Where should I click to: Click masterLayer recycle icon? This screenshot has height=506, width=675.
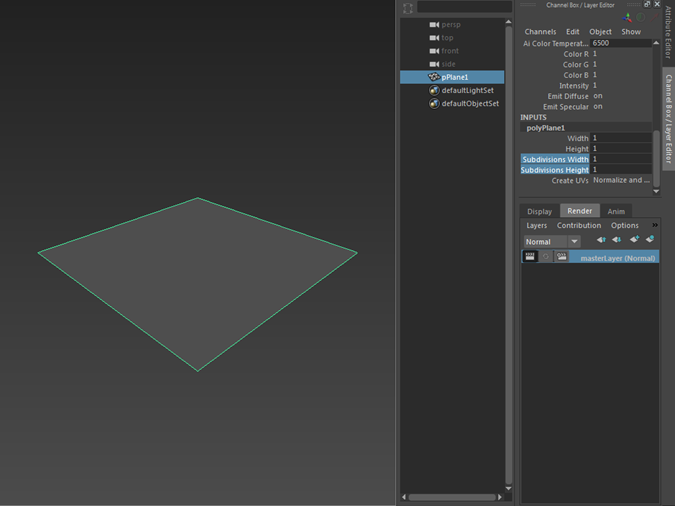pyautogui.click(x=545, y=257)
